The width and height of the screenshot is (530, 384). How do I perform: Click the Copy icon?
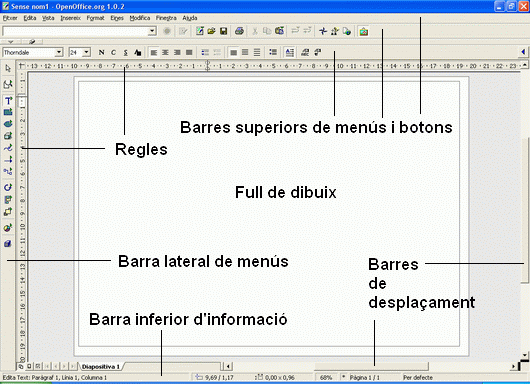click(x=267, y=31)
